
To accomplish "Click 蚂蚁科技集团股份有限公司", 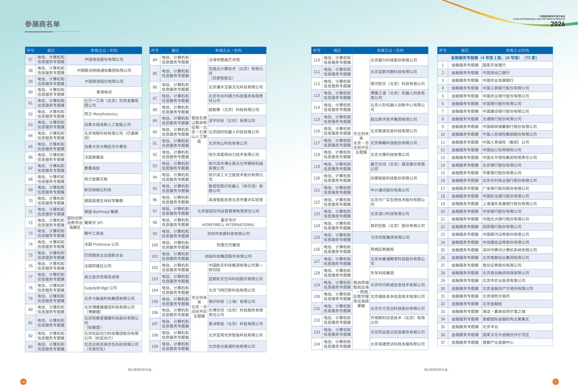I will 228,256.
